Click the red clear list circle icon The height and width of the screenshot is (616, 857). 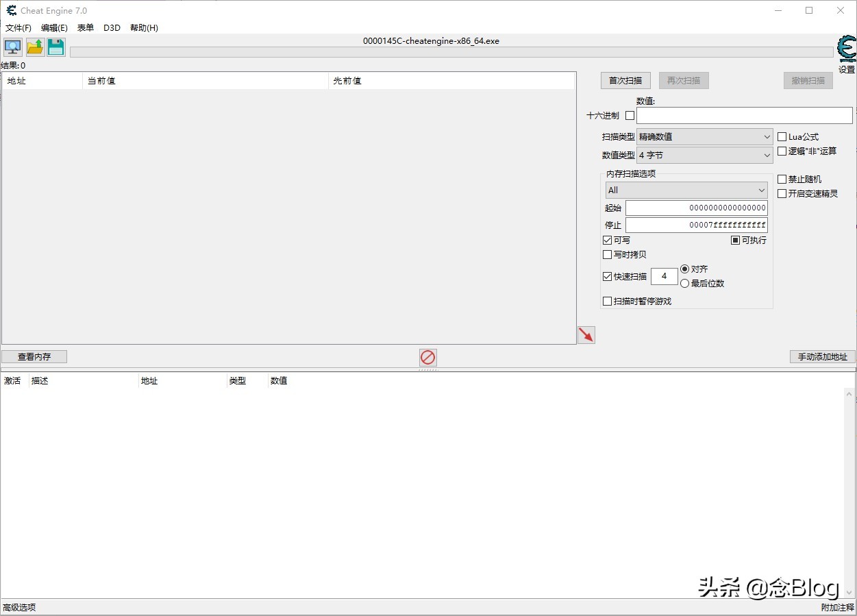click(x=427, y=357)
